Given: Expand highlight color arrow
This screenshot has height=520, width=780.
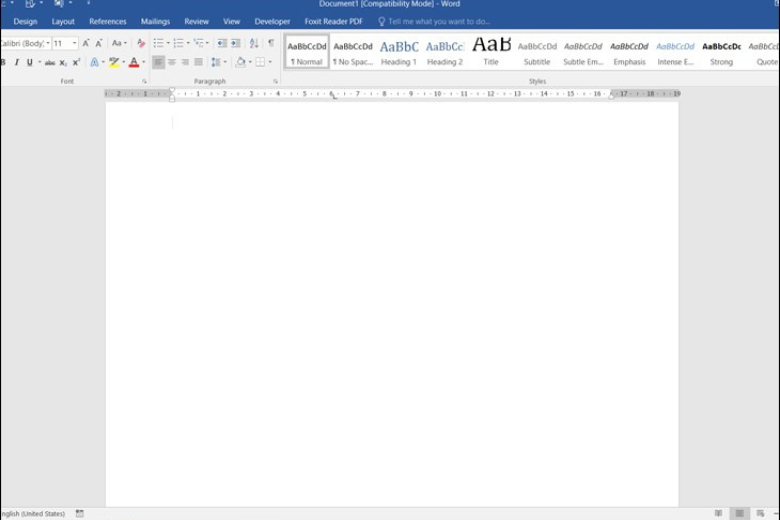Looking at the screenshot, I should pos(124,62).
